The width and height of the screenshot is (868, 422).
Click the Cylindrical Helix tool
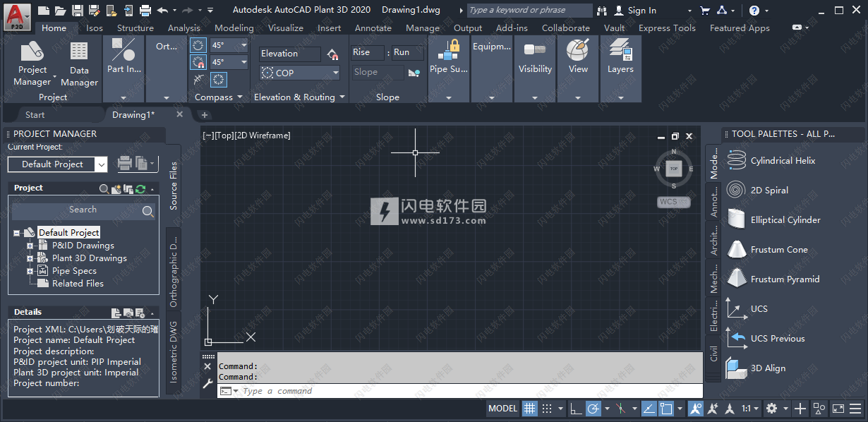[x=783, y=161]
